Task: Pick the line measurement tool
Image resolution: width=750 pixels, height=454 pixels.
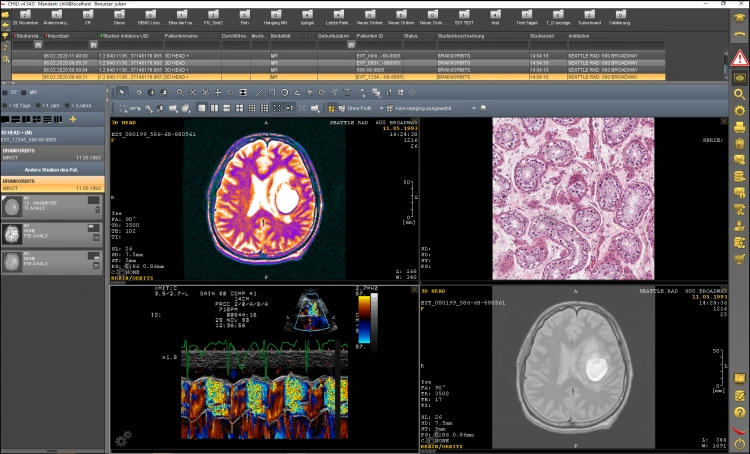Action: [x=259, y=93]
